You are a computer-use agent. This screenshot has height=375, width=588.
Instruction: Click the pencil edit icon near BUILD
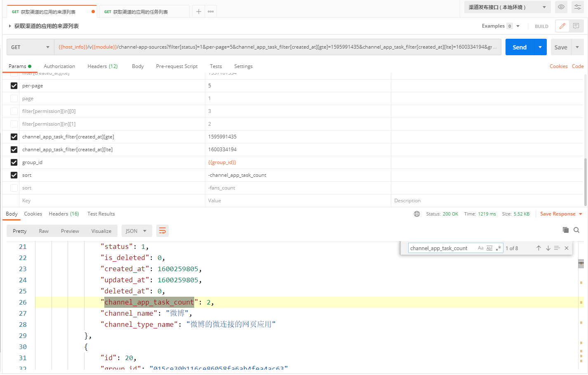[562, 26]
